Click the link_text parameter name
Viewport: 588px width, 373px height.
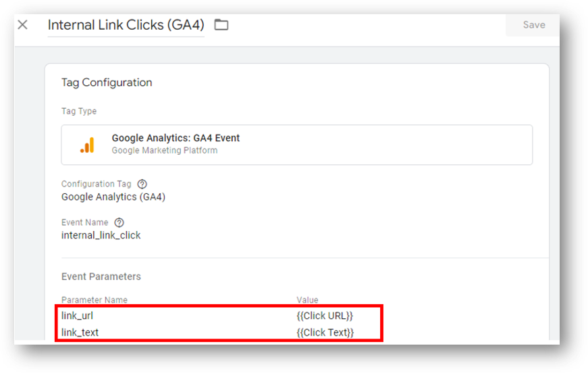point(80,332)
